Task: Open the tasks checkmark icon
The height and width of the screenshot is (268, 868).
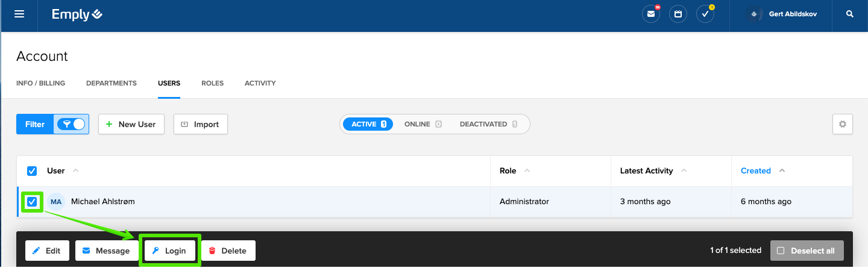Action: [705, 14]
